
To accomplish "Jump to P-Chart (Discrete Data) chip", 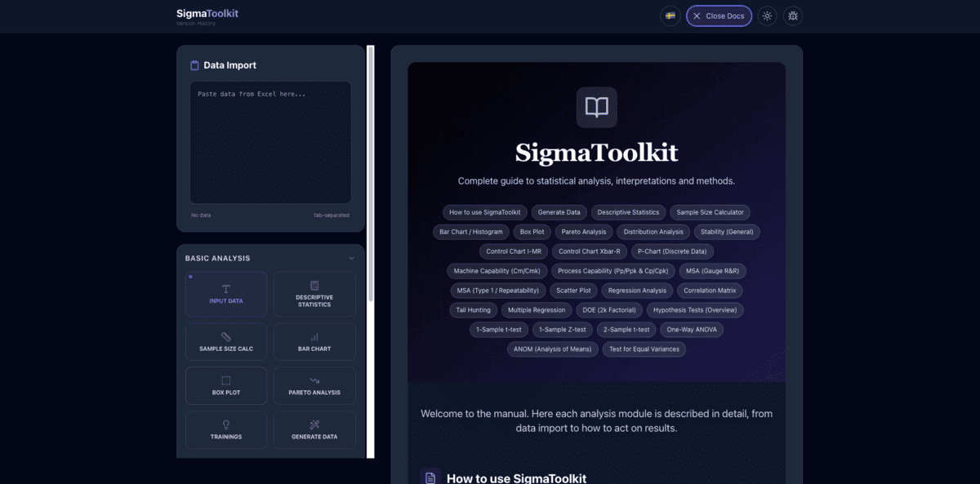I will (672, 251).
